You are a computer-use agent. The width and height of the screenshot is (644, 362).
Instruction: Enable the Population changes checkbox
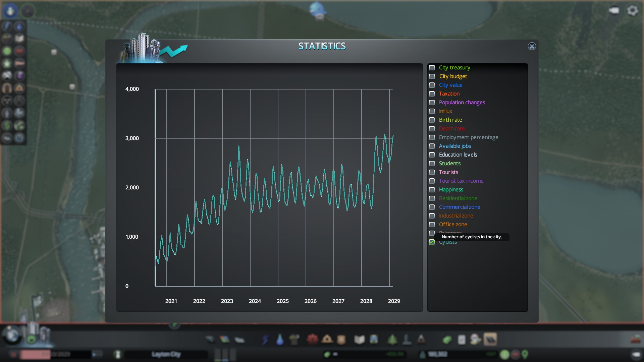click(432, 103)
